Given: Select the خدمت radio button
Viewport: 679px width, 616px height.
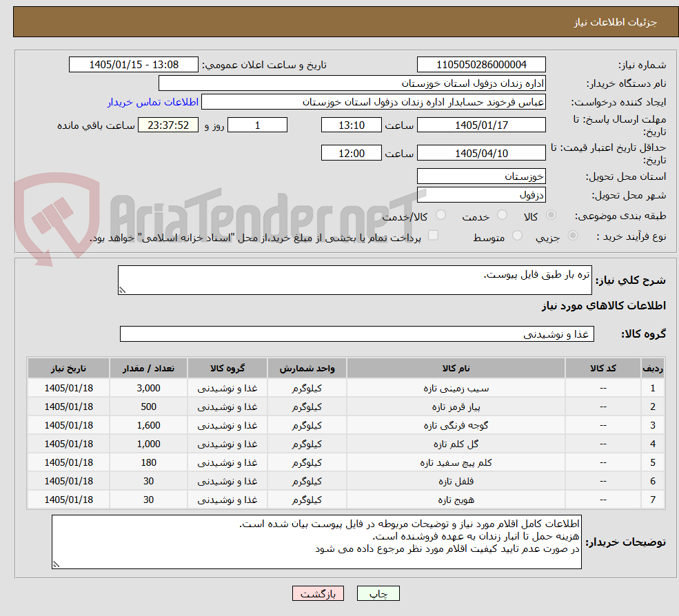Looking at the screenshot, I should [502, 215].
